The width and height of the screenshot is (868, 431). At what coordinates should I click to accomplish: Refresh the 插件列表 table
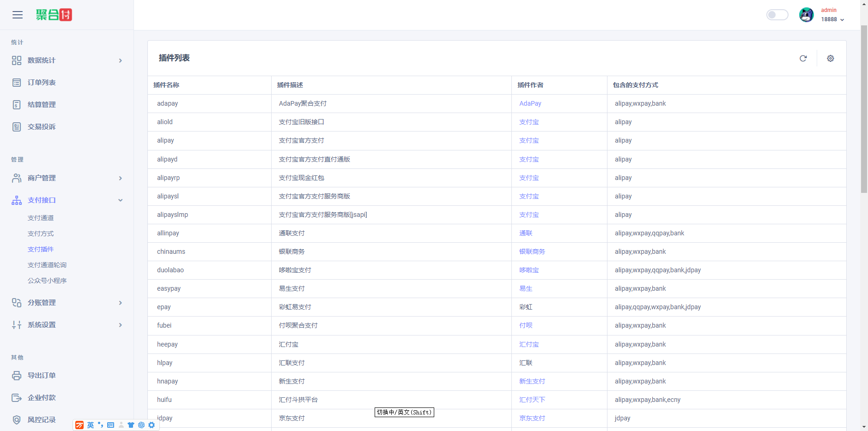tap(804, 59)
